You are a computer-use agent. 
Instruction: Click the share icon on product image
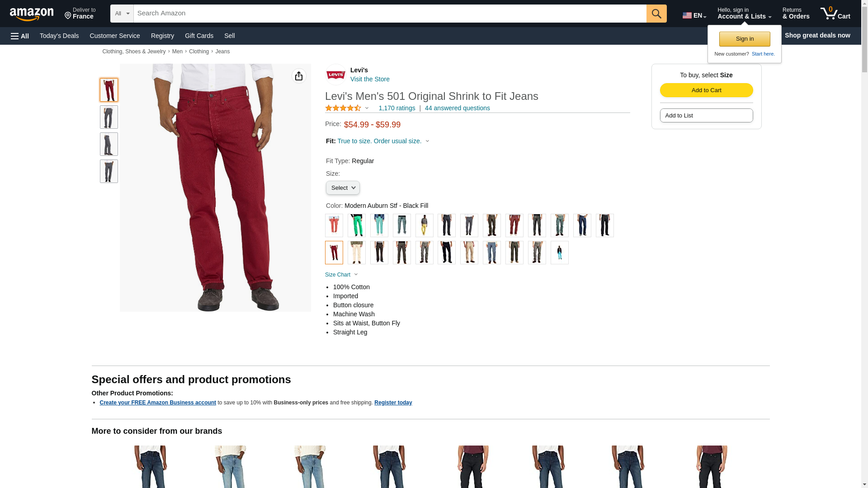299,76
